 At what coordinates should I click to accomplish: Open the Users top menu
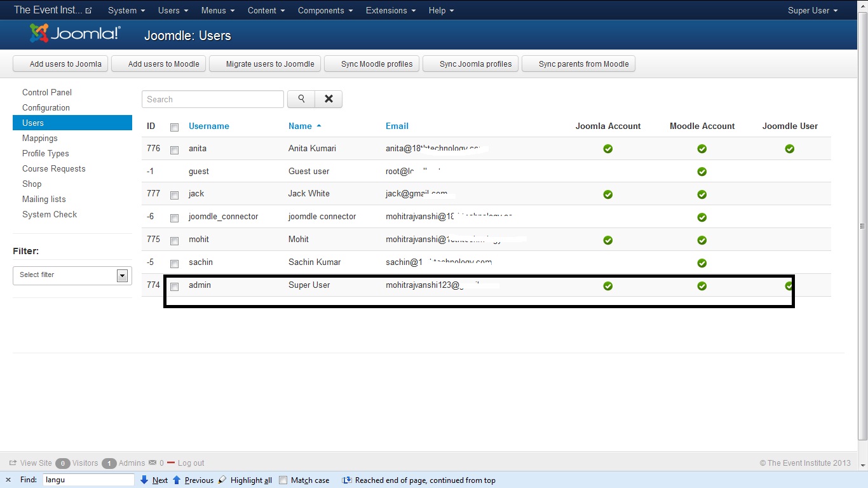pos(173,10)
